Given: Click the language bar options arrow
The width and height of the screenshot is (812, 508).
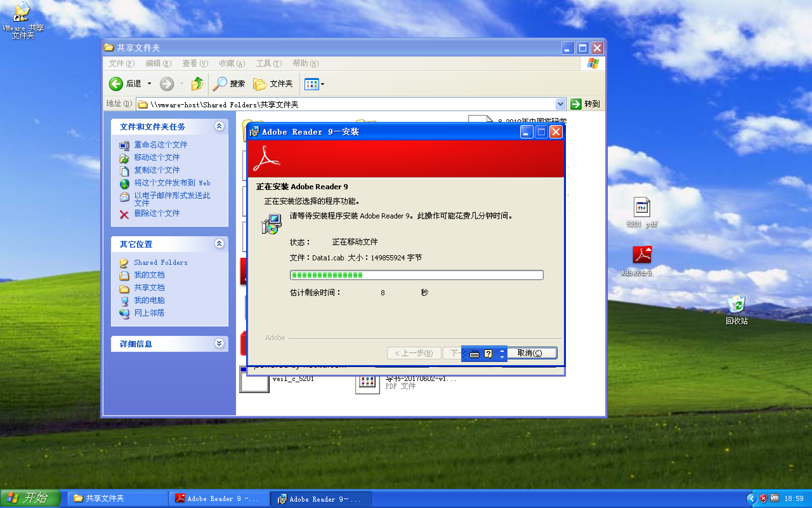Looking at the screenshot, I should pyautogui.click(x=502, y=357).
